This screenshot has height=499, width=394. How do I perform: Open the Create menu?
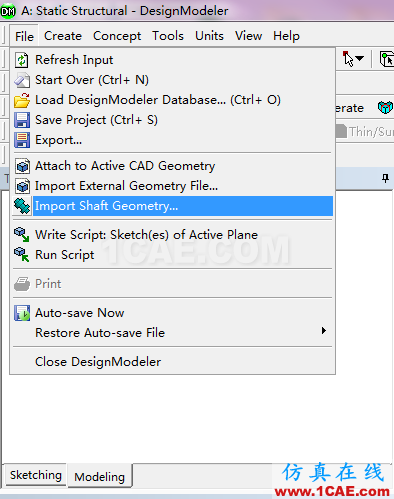(63, 36)
